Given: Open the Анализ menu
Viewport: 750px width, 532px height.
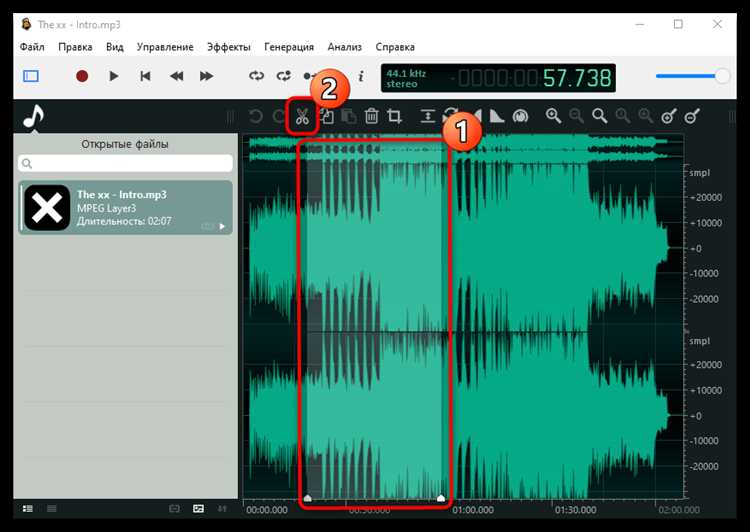Looking at the screenshot, I should click(344, 47).
